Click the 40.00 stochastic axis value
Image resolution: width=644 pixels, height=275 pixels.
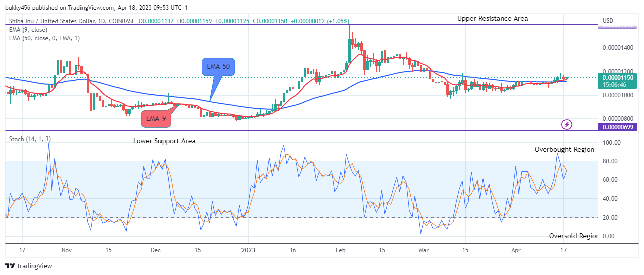pos(610,198)
